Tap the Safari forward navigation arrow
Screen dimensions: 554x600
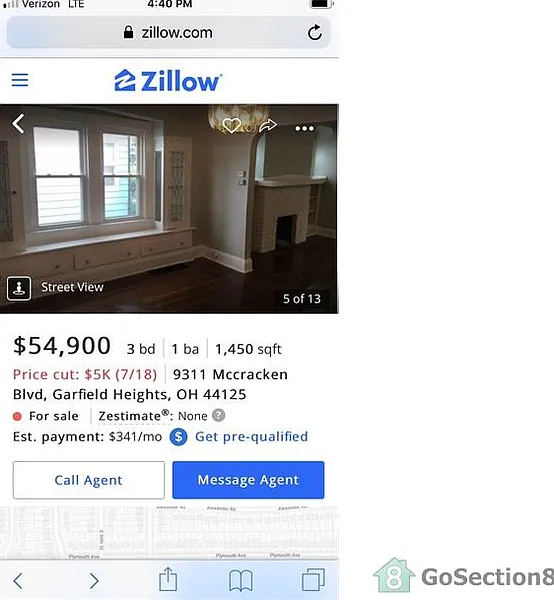(94, 580)
